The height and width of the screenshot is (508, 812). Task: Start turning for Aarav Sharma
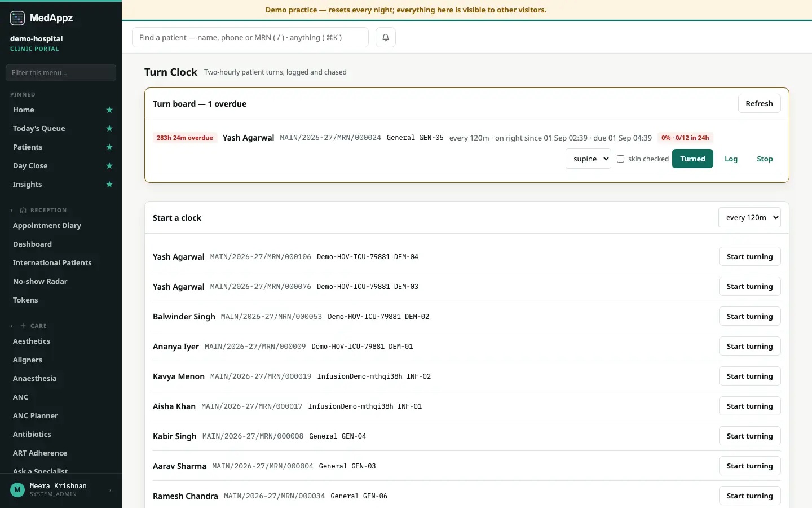click(749, 466)
